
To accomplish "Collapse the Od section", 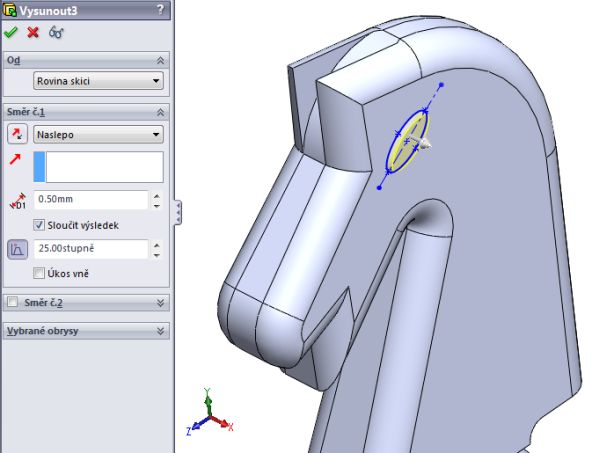I will pos(161,60).
